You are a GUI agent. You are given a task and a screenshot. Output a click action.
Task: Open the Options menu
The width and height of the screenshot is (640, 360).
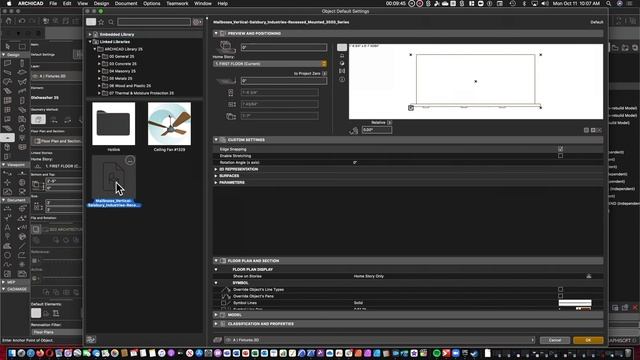coord(151,3)
